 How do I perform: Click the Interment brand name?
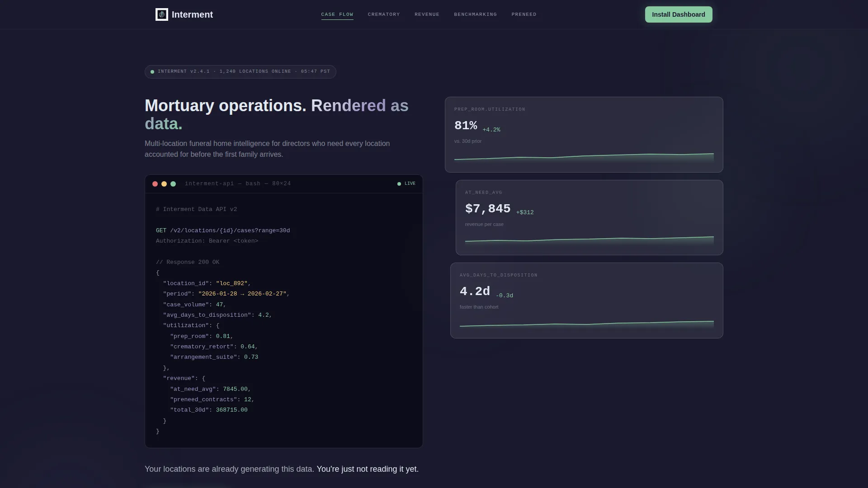point(192,14)
